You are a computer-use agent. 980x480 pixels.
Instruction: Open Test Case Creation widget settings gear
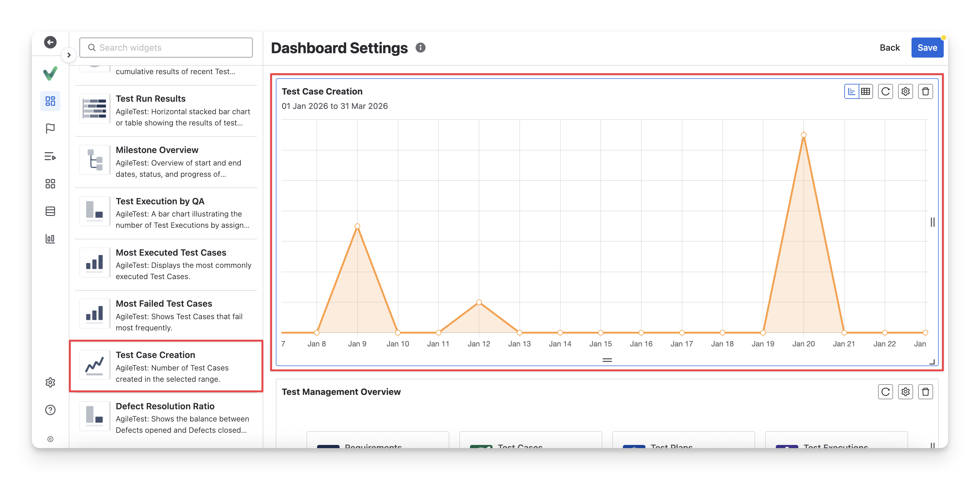(906, 91)
